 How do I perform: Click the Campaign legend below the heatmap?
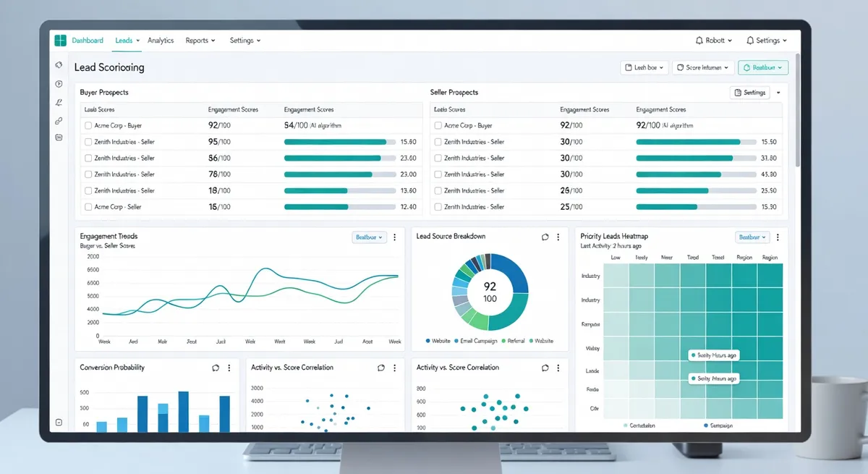(x=720, y=426)
